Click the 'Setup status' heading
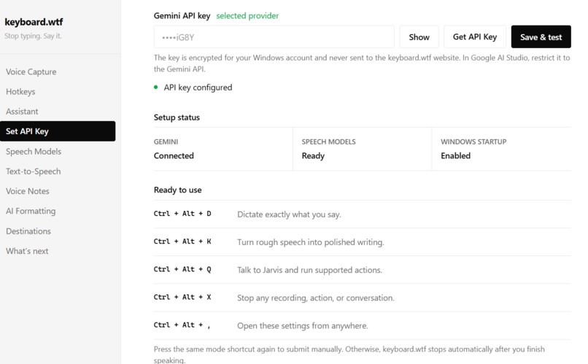The width and height of the screenshot is (588, 364). [x=177, y=117]
